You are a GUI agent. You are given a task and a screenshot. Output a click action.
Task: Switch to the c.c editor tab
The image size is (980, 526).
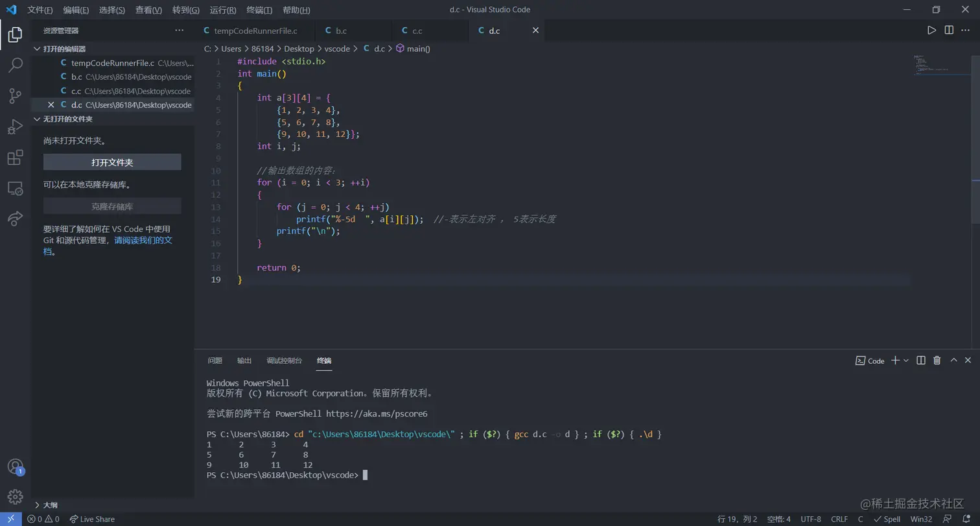[430, 30]
